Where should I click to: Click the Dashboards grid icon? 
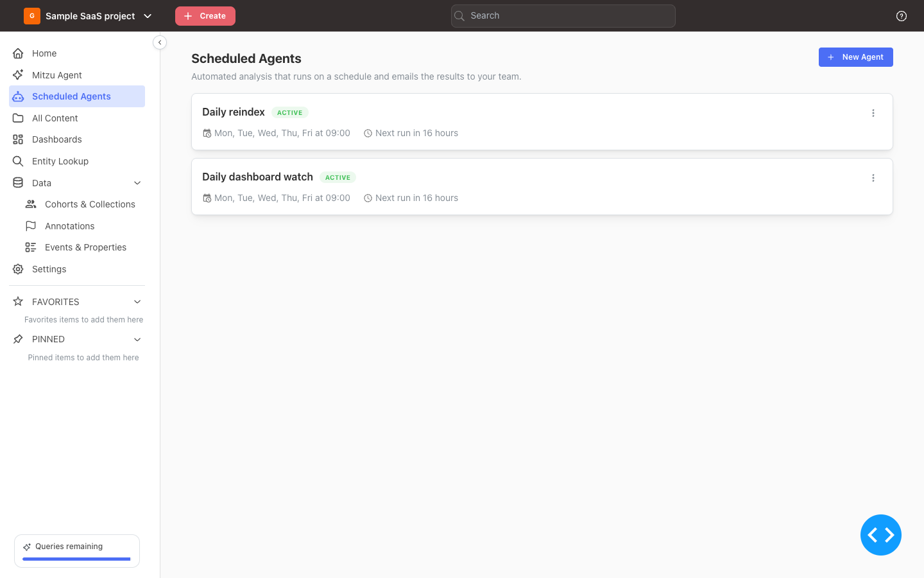pyautogui.click(x=18, y=139)
